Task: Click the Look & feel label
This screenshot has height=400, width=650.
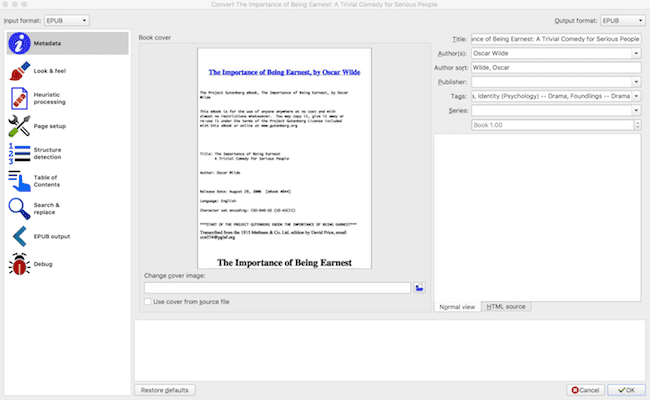Action: pos(50,71)
